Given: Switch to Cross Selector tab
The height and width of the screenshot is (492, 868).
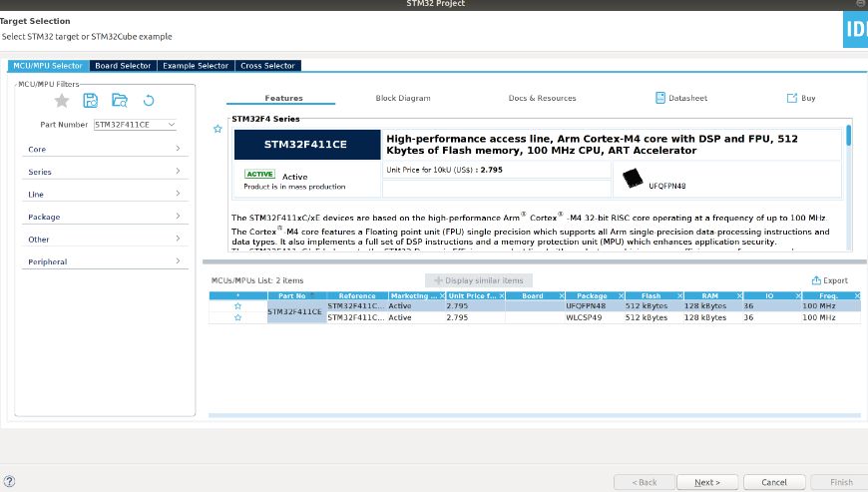Looking at the screenshot, I should click(x=267, y=65).
